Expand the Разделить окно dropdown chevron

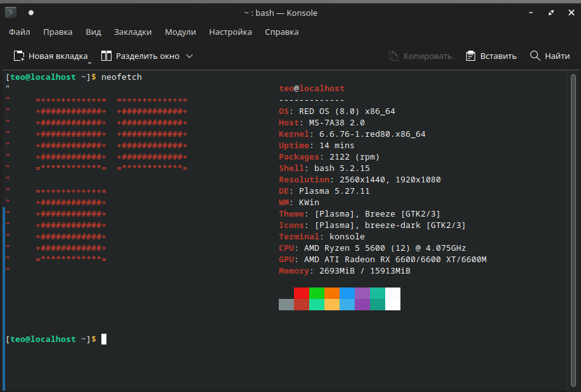point(189,56)
